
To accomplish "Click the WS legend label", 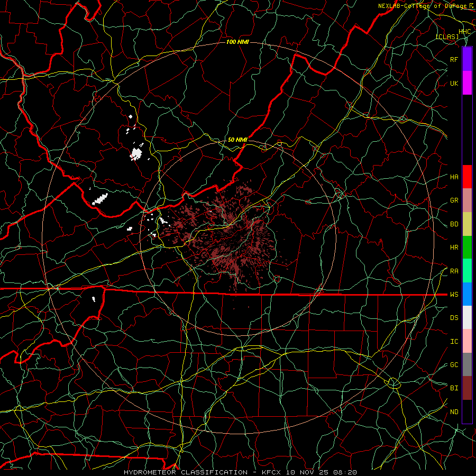I will coord(454,295).
